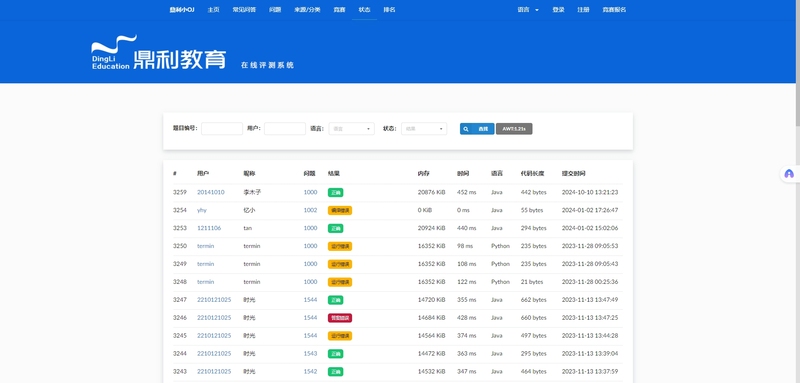Open problem 1544 link in row 3247
This screenshot has width=800, height=383.
[310, 299]
